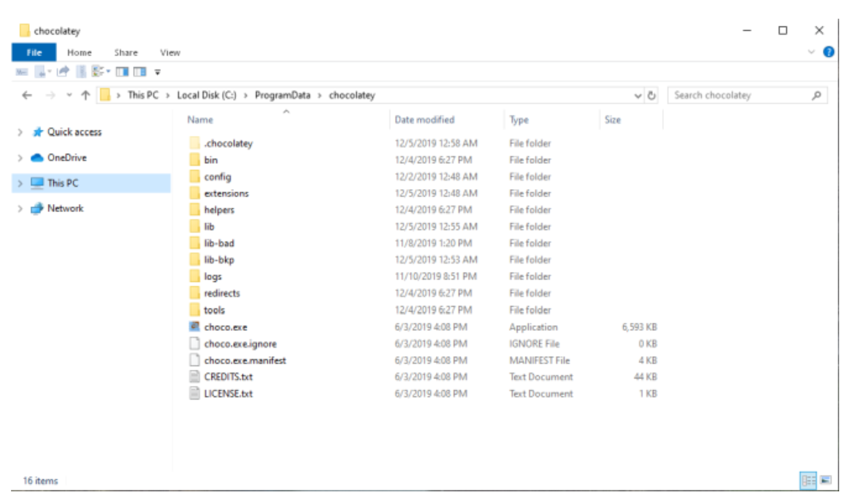Toggle the Details pane icon
The height and width of the screenshot is (504, 854).
pos(140,72)
